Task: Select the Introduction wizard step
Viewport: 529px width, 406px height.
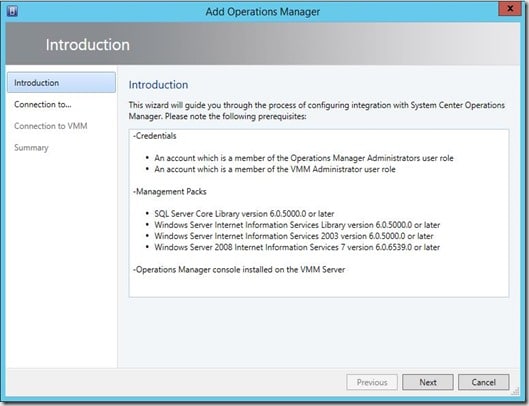Action: (61, 82)
